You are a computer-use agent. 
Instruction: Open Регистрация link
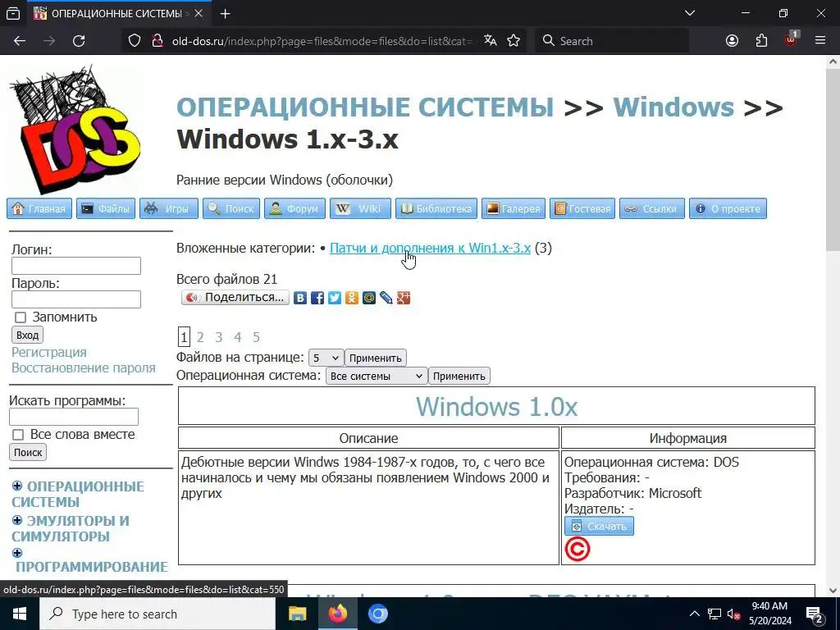(49, 353)
